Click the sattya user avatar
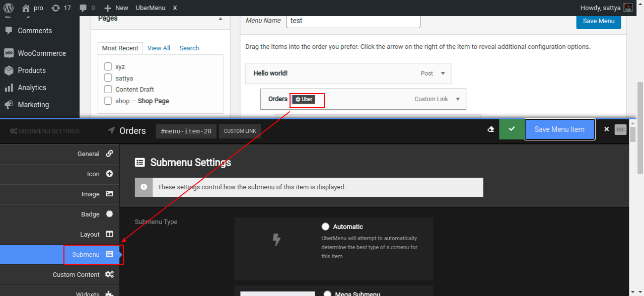Screen dimensions: 644x296 tap(628, 8)
